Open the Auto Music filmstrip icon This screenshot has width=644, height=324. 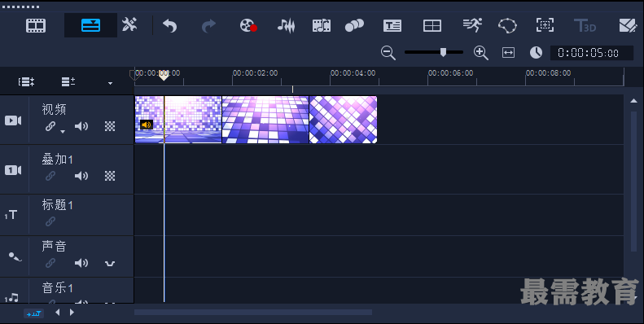click(322, 25)
